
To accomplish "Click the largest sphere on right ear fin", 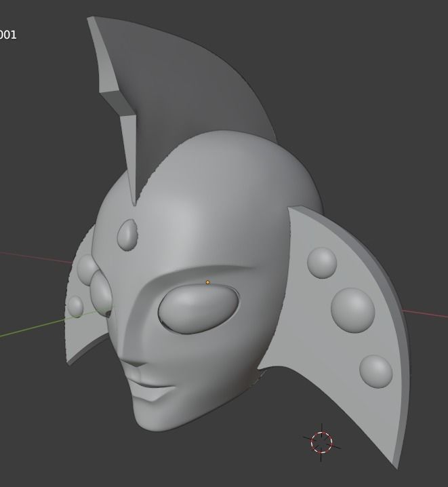I will point(352,310).
